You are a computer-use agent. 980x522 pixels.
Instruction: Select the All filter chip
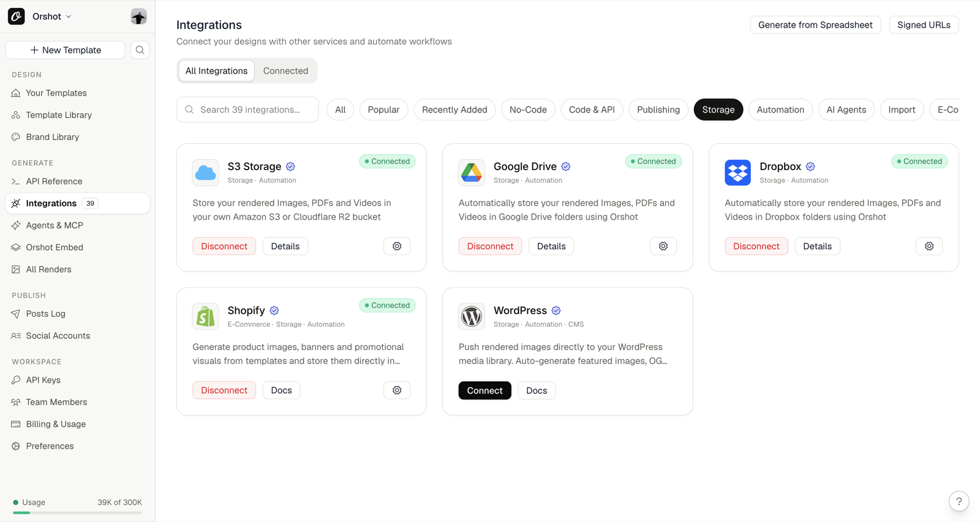[x=341, y=110]
